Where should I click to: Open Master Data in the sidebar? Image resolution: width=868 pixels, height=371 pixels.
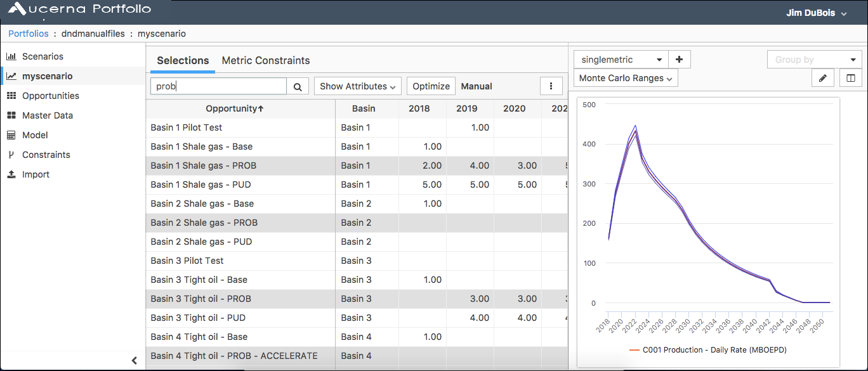(x=47, y=115)
